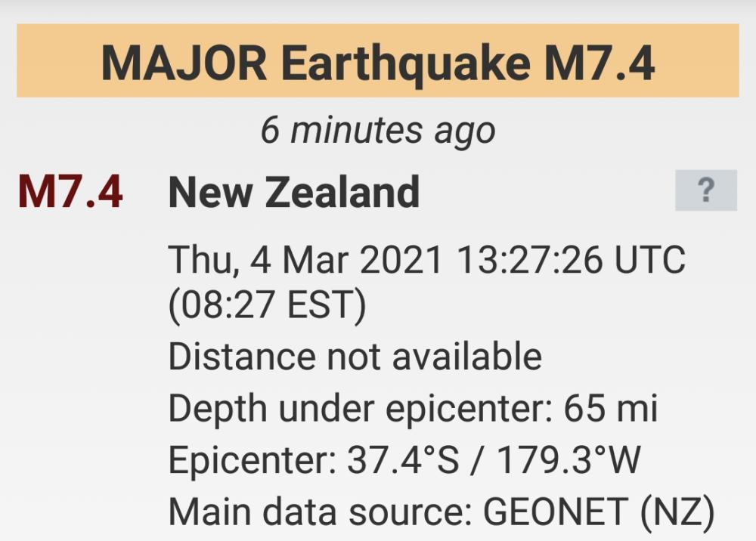Click the 65 mi depth value
This screenshot has height=541, width=756.
(x=611, y=409)
